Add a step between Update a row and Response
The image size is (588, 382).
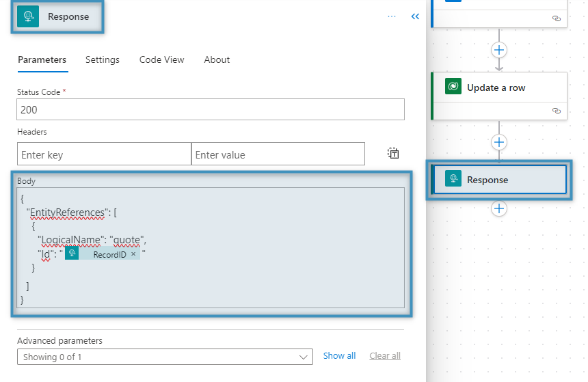coord(498,142)
